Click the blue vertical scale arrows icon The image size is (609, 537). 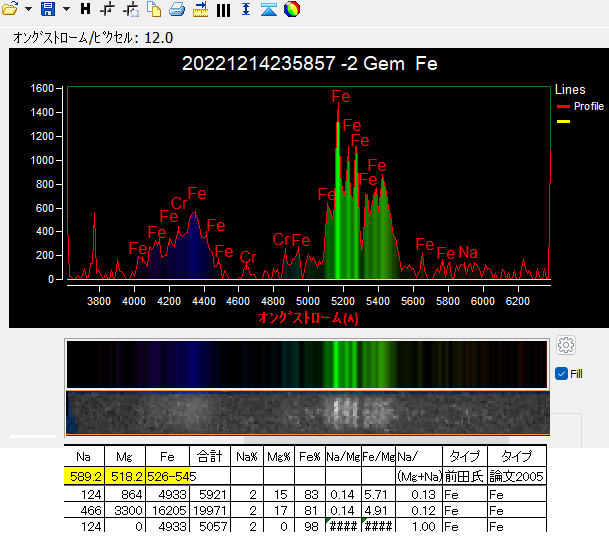click(246, 9)
